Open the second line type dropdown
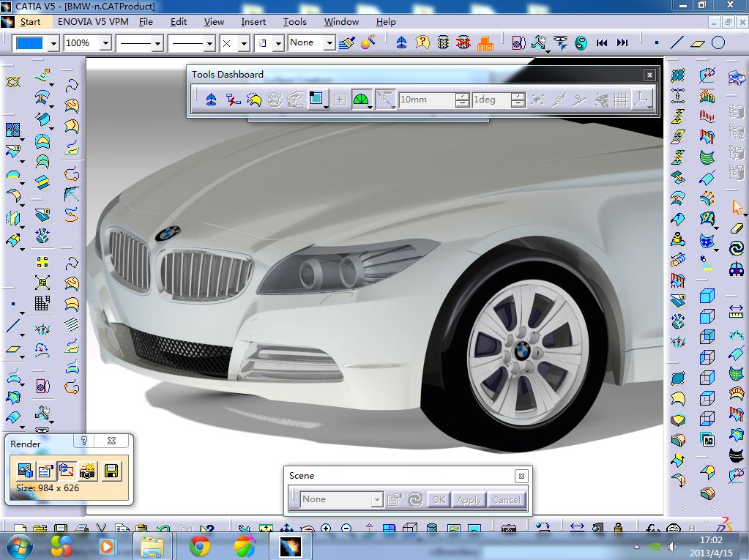 (209, 43)
